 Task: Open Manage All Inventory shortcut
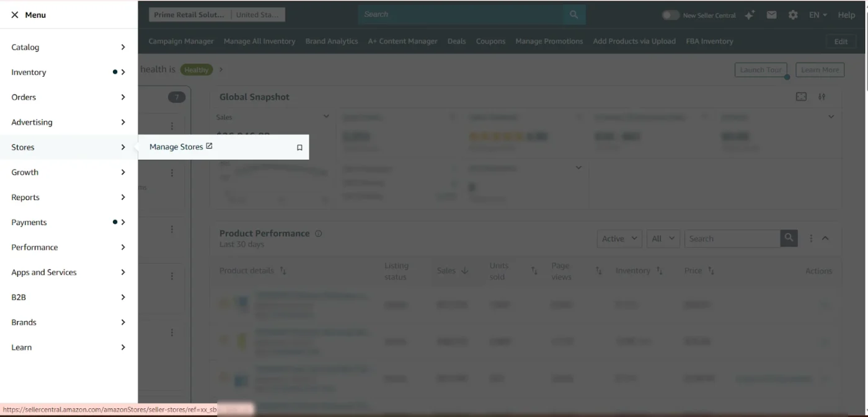click(x=259, y=41)
